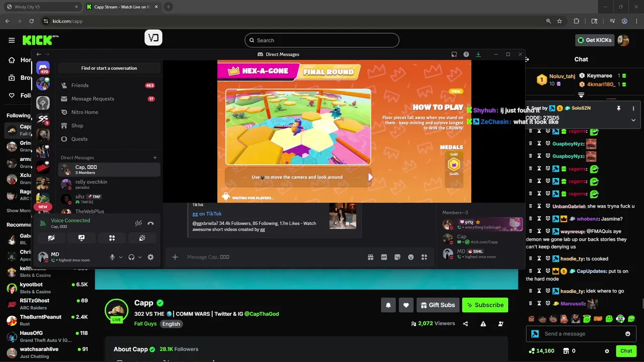Click Discord download update icon

[x=478, y=54]
